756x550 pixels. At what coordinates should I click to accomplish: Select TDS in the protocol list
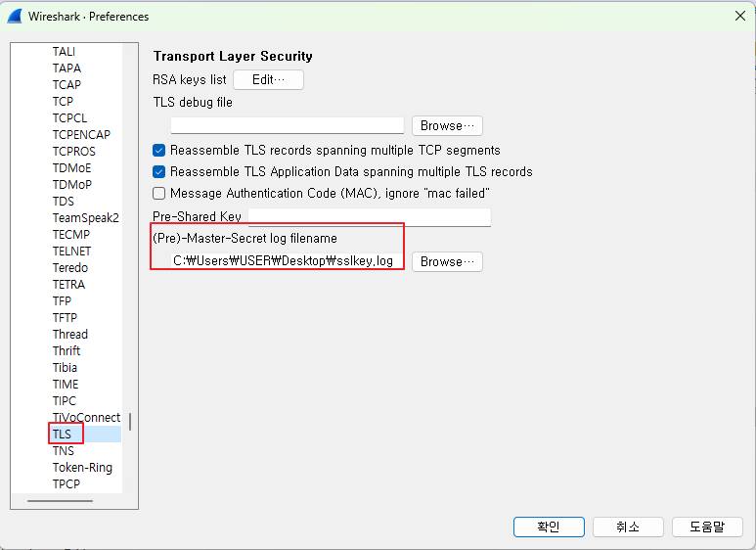pyautogui.click(x=64, y=202)
